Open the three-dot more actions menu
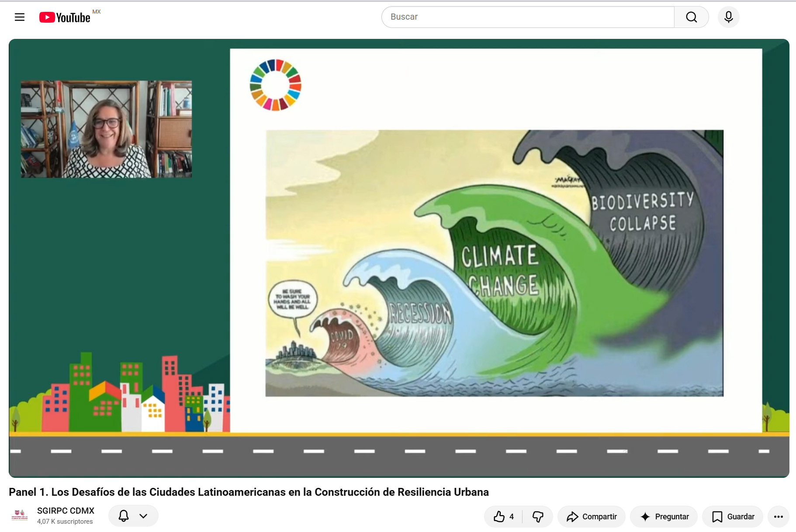The height and width of the screenshot is (532, 796). click(x=778, y=517)
